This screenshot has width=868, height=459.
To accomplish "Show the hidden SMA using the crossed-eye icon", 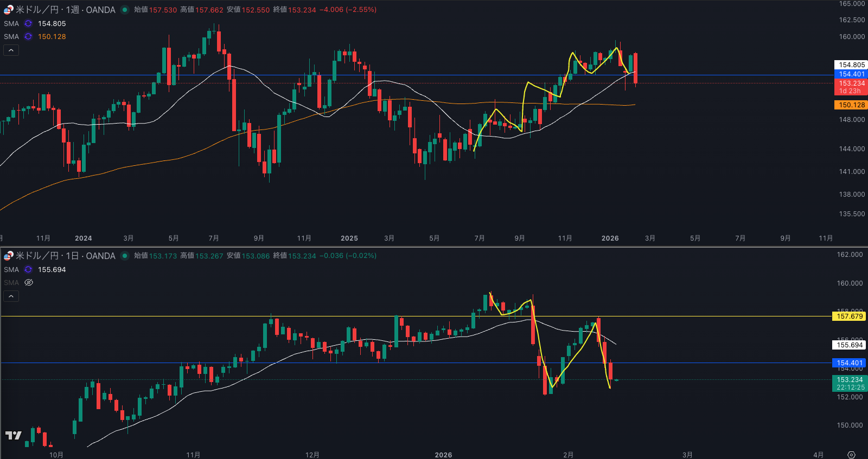I will (x=29, y=283).
